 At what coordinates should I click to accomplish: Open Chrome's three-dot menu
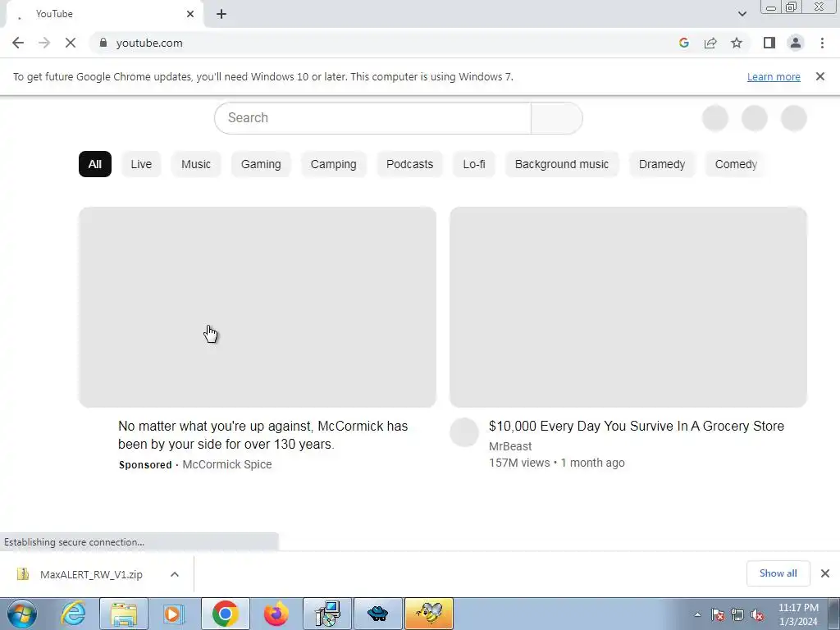pyautogui.click(x=822, y=43)
